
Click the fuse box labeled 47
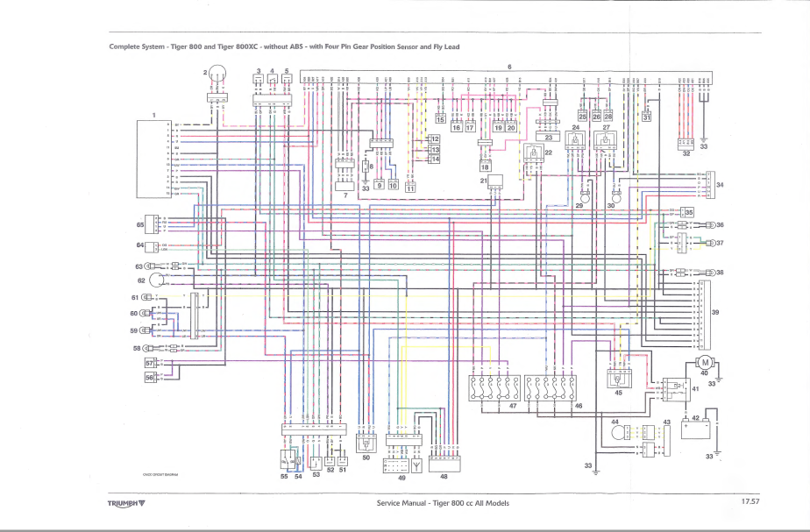[x=494, y=388]
